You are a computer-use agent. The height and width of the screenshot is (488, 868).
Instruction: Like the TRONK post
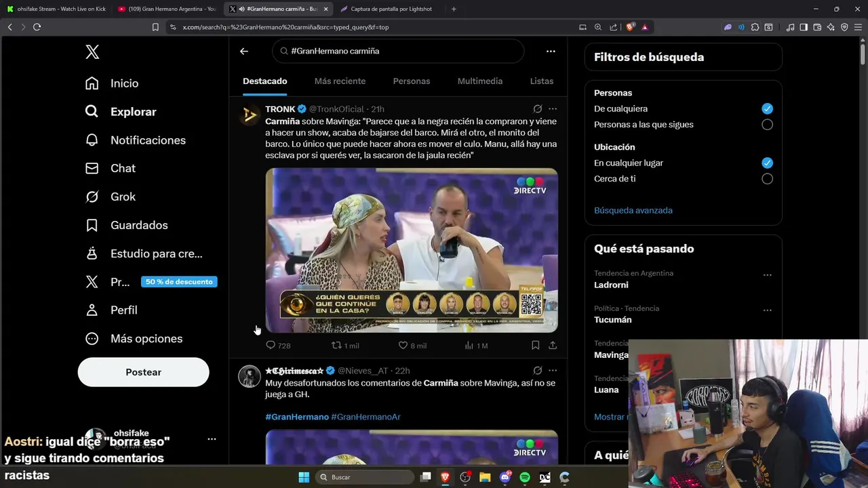click(412, 346)
